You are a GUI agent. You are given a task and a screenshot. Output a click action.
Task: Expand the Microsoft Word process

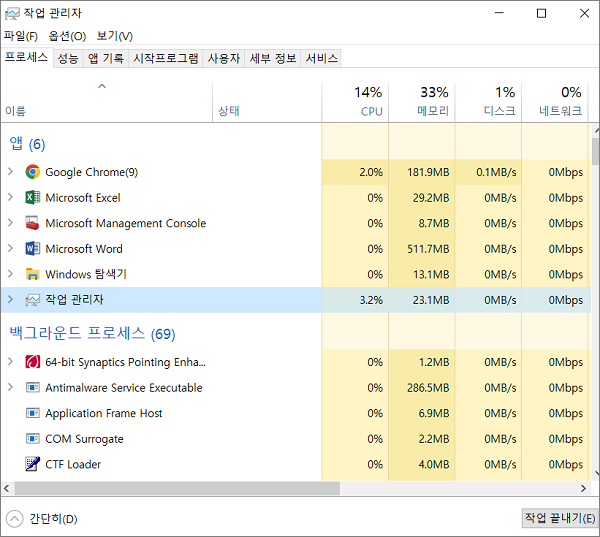click(10, 249)
